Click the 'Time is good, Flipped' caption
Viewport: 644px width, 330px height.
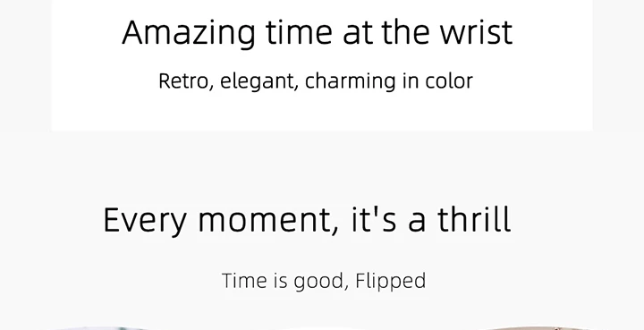(324, 281)
